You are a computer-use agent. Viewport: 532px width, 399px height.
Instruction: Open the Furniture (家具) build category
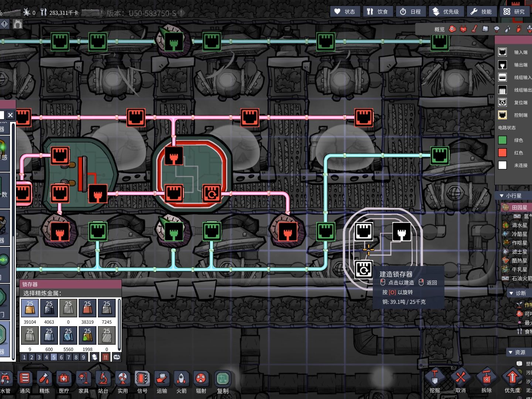[83, 382]
